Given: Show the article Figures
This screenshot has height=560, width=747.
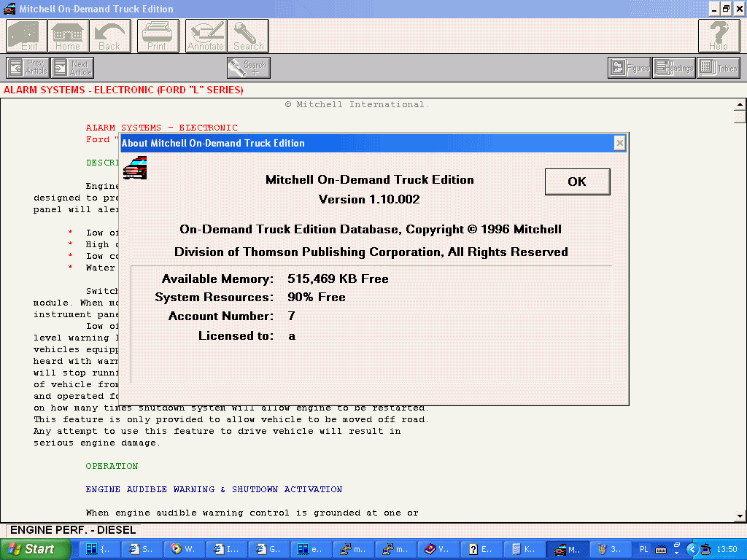Looking at the screenshot, I should 630,68.
